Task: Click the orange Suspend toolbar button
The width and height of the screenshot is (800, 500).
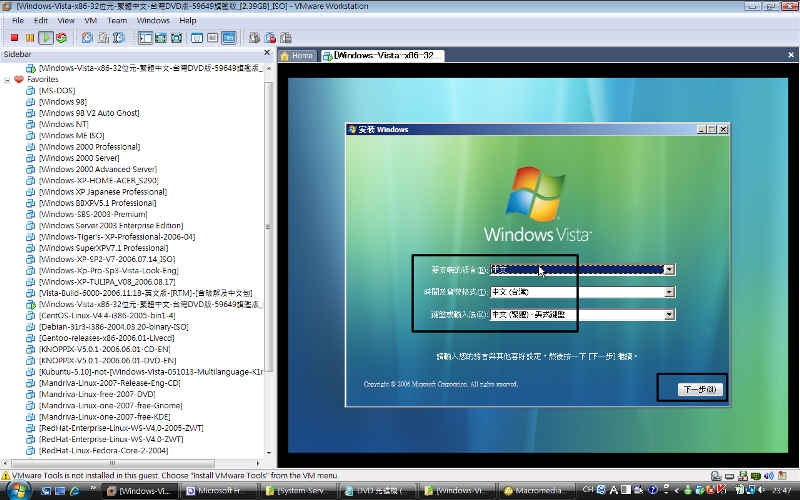Action: (x=30, y=38)
